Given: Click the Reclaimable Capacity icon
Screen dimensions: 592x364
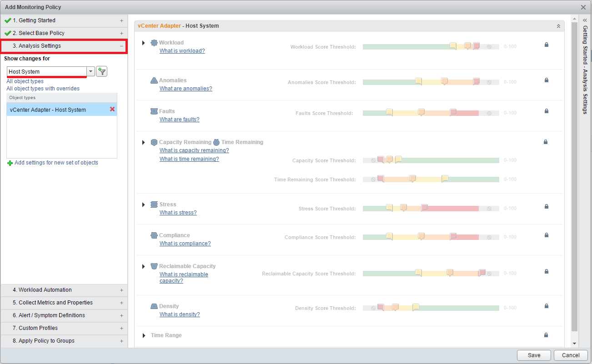Looking at the screenshot, I should point(154,266).
